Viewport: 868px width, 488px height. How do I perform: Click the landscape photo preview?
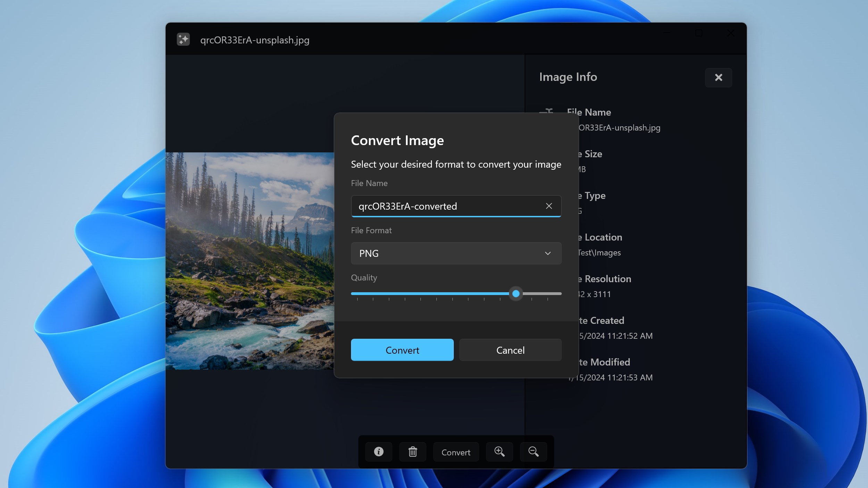pyautogui.click(x=250, y=261)
